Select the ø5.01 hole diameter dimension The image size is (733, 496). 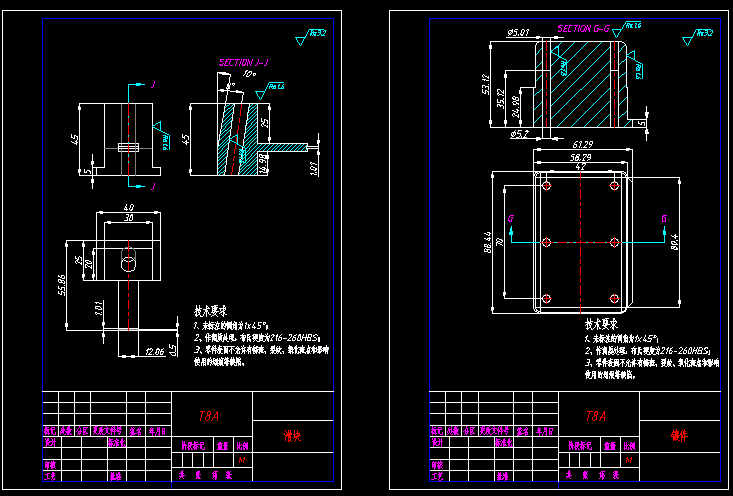coord(518,33)
